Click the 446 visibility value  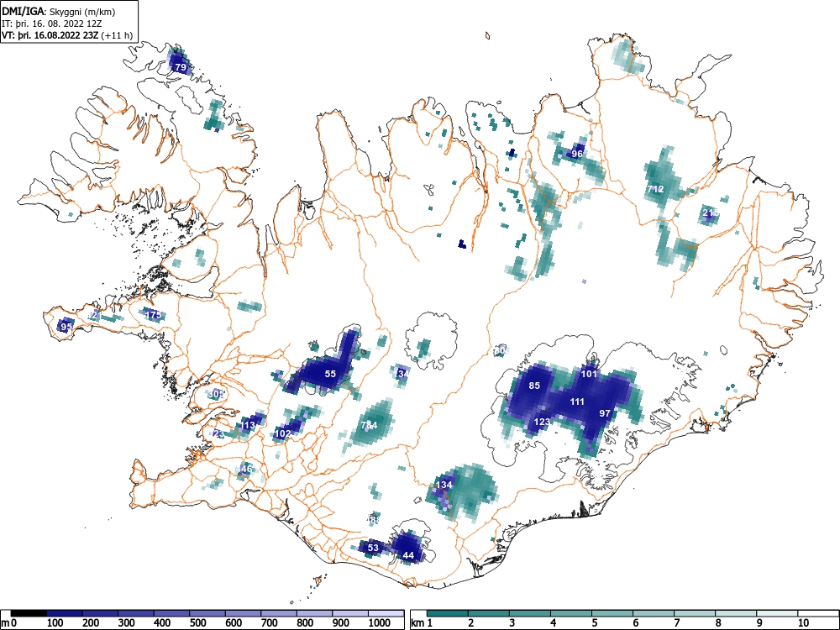[244, 470]
